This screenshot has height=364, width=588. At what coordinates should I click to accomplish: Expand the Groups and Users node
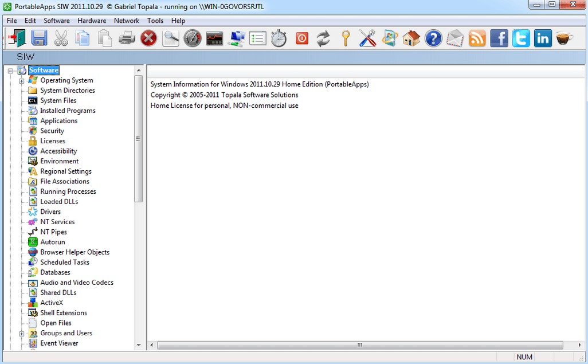coord(21,334)
